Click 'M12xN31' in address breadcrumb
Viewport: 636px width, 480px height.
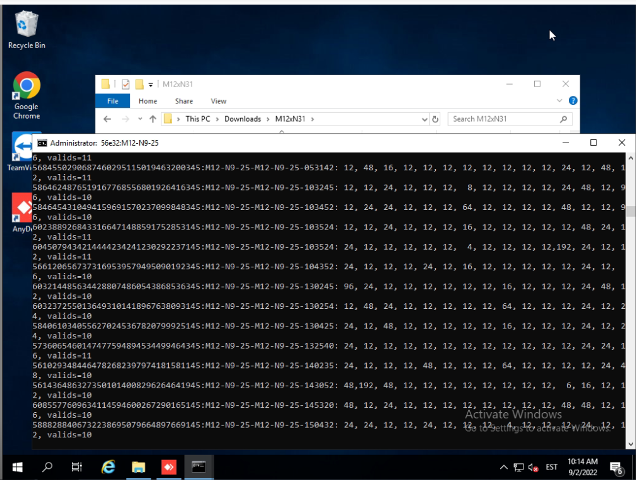pyautogui.click(x=290, y=119)
